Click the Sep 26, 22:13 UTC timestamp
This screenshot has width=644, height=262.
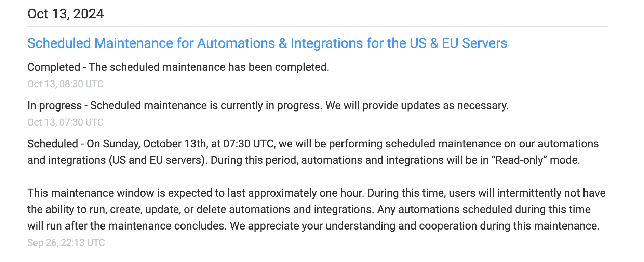click(66, 243)
